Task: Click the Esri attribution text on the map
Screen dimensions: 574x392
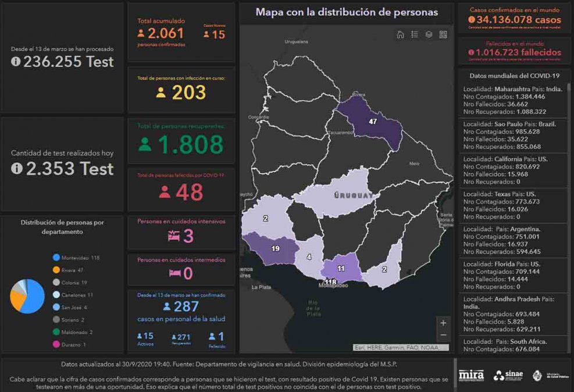Action: coord(401,348)
